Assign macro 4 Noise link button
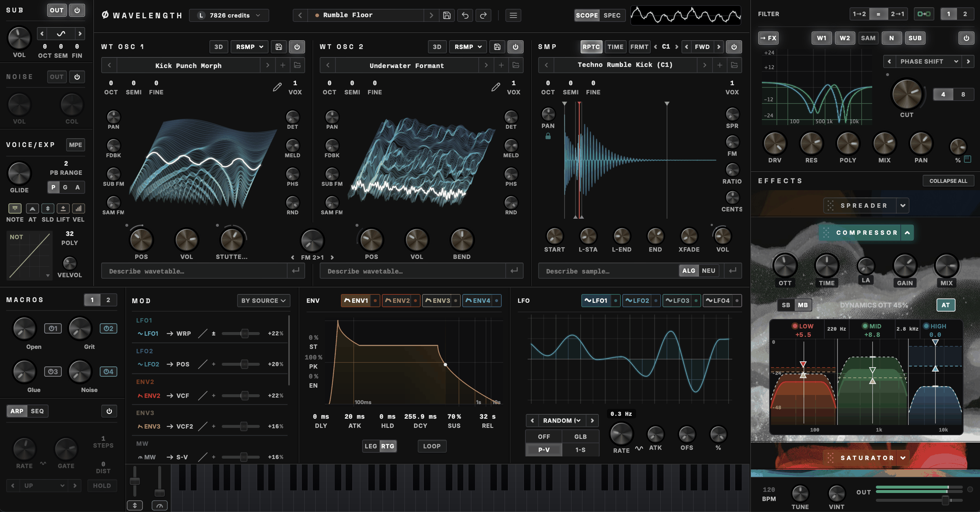Viewport: 980px width, 512px height. 109,372
